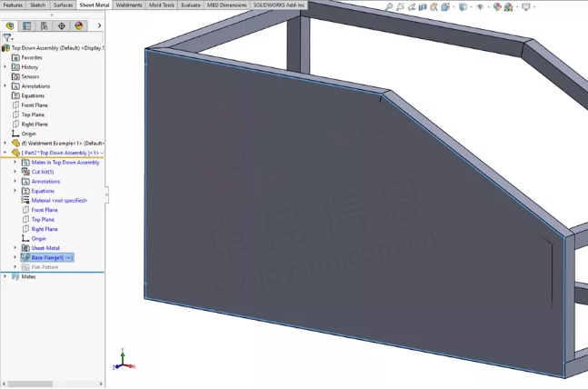
Task: Switch to the Weldments tab
Action: point(129,5)
